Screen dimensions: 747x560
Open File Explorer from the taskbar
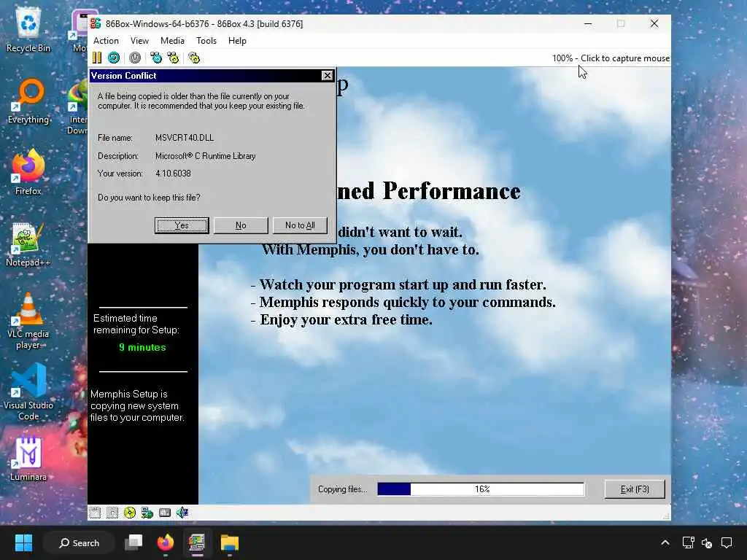(x=230, y=542)
